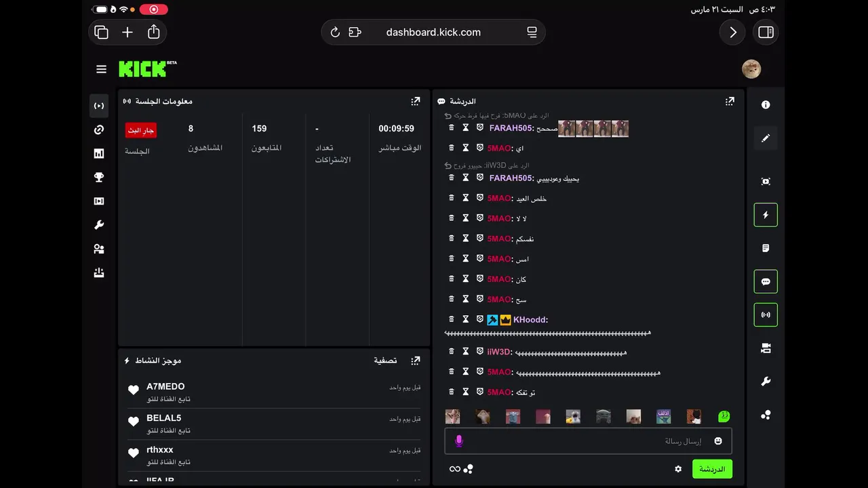Open the download tray icon in left sidebar

[x=99, y=273]
